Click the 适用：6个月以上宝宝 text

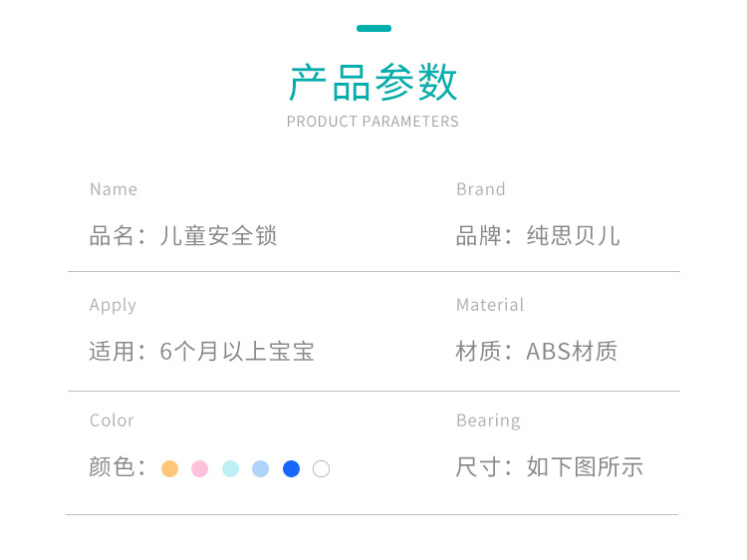pos(202,352)
